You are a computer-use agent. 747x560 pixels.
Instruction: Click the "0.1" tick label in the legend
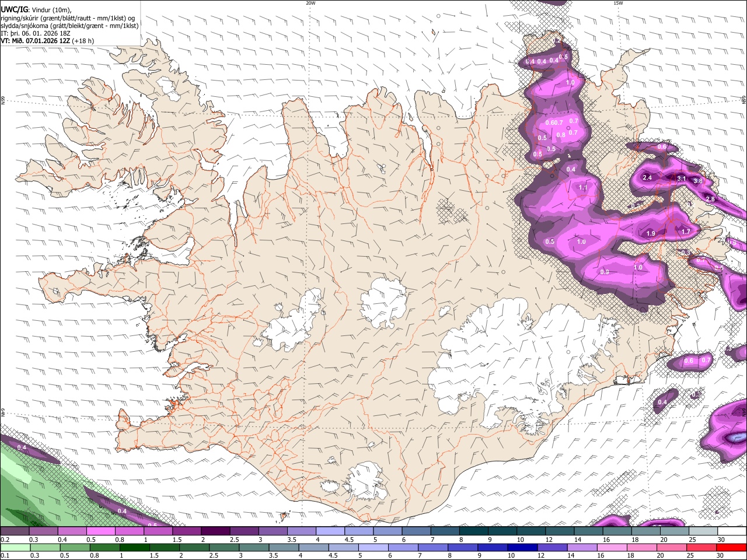pyautogui.click(x=4, y=555)
